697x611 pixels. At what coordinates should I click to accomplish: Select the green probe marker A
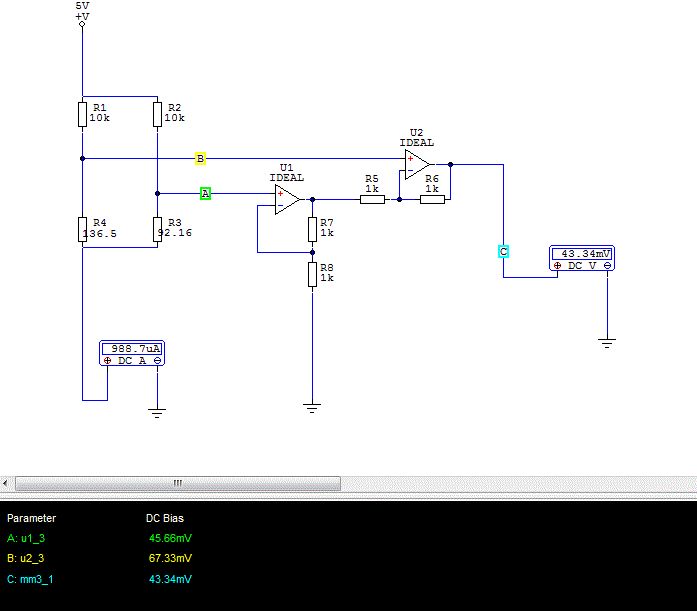pos(205,193)
